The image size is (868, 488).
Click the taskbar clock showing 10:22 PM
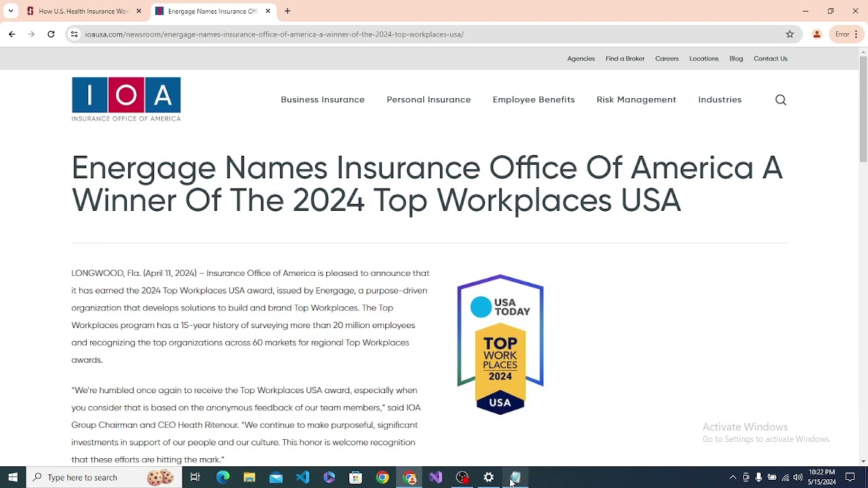(x=822, y=477)
